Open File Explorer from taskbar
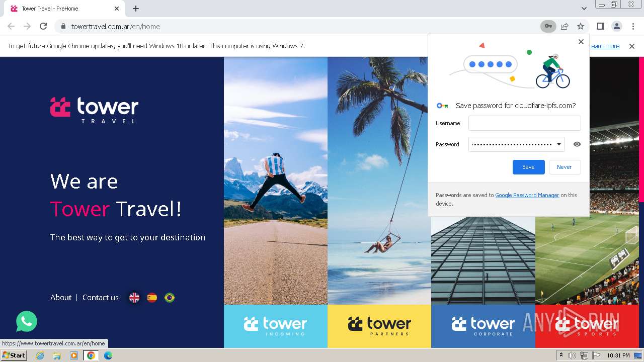 [x=57, y=355]
